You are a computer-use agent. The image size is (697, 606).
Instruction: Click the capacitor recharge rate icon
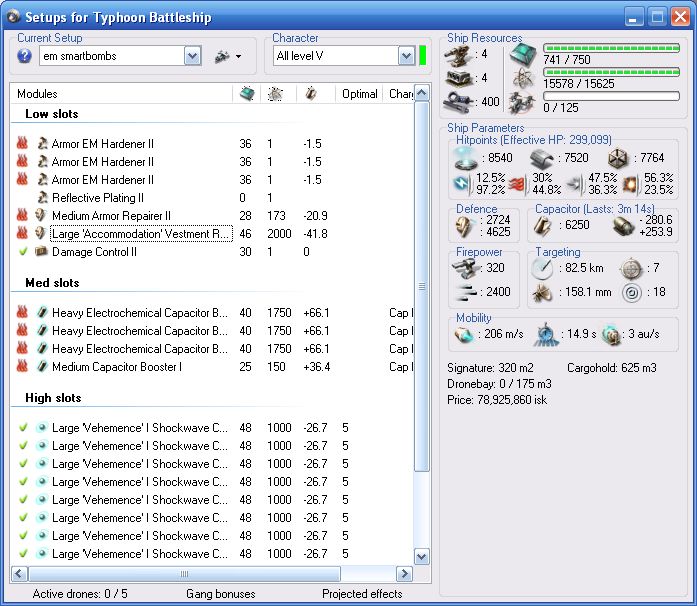[x=623, y=226]
